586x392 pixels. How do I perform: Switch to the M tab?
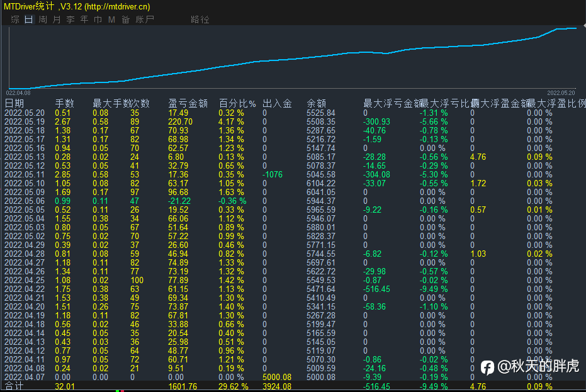coord(111,20)
